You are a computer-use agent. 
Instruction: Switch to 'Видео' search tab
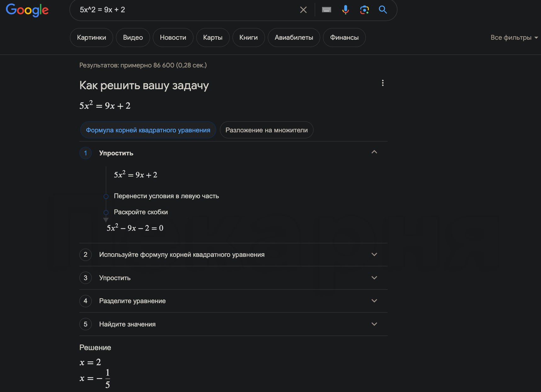point(133,37)
